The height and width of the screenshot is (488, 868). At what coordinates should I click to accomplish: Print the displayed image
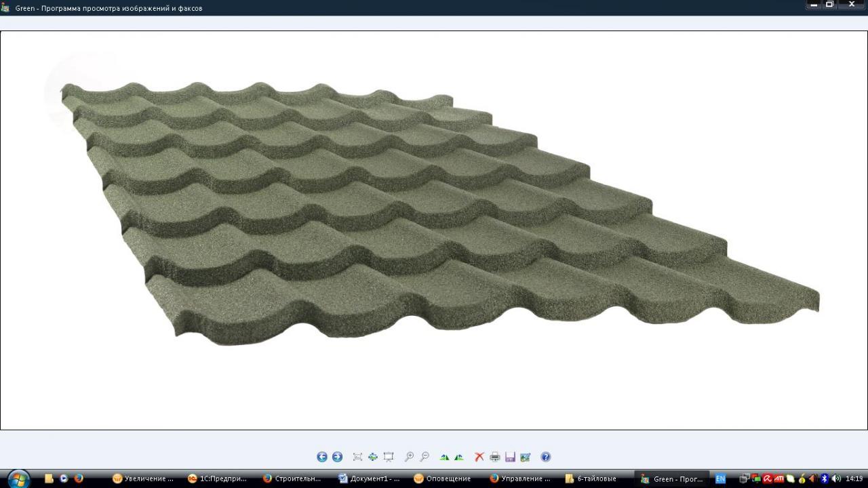coord(495,457)
